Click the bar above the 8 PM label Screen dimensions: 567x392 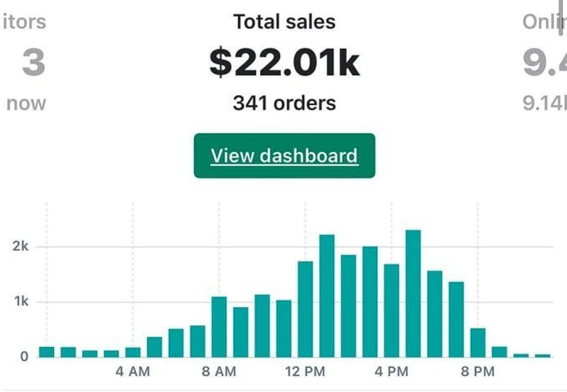coord(478,343)
